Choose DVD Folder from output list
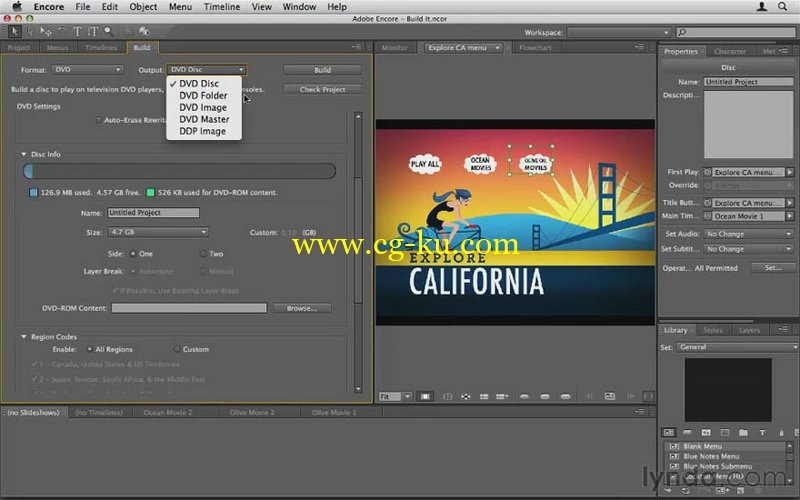The height and width of the screenshot is (500, 800). [x=204, y=95]
